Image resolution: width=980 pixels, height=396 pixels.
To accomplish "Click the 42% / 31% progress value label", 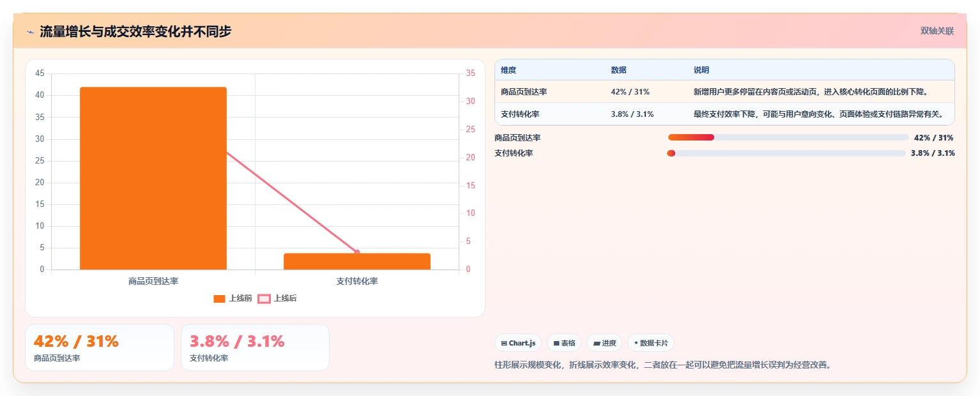I will [x=934, y=138].
